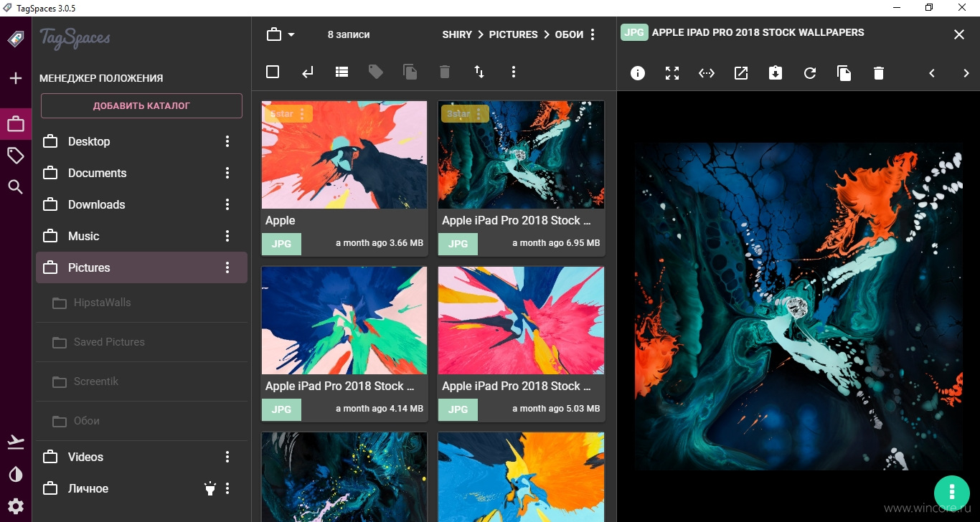The height and width of the screenshot is (522, 980).
Task: Close the preview panel X
Action: click(x=959, y=34)
